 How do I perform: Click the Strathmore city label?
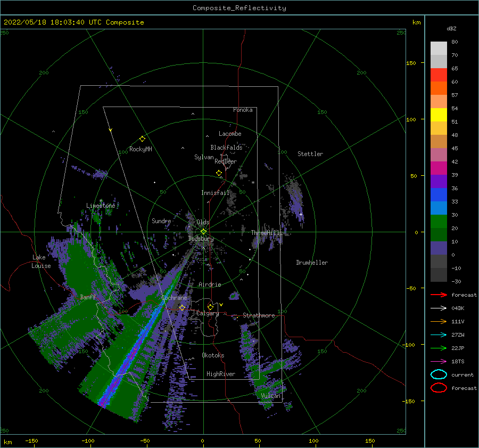pyautogui.click(x=259, y=315)
